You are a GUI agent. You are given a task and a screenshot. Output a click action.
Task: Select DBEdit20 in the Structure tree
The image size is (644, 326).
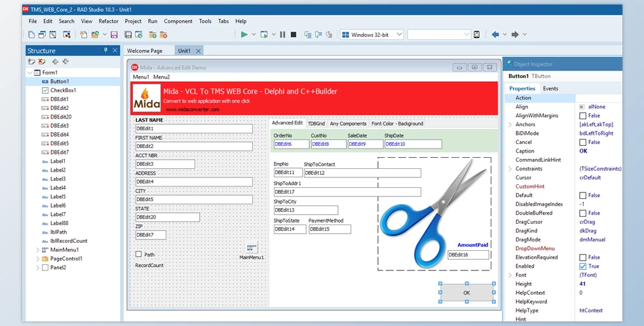click(60, 117)
